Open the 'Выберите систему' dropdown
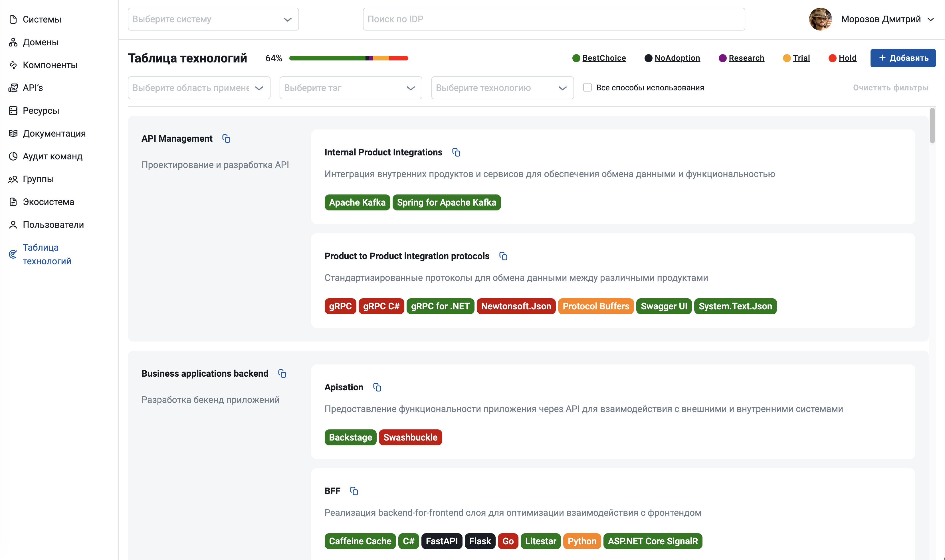Viewport: 945px width, 560px height. coord(213,19)
